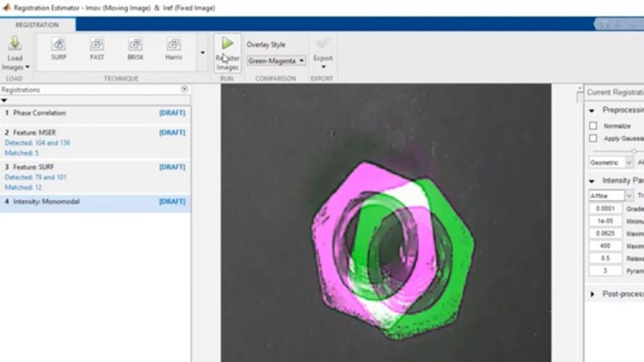This screenshot has height=362, width=644.
Task: Expand the Post-processing section
Action: coord(592,294)
